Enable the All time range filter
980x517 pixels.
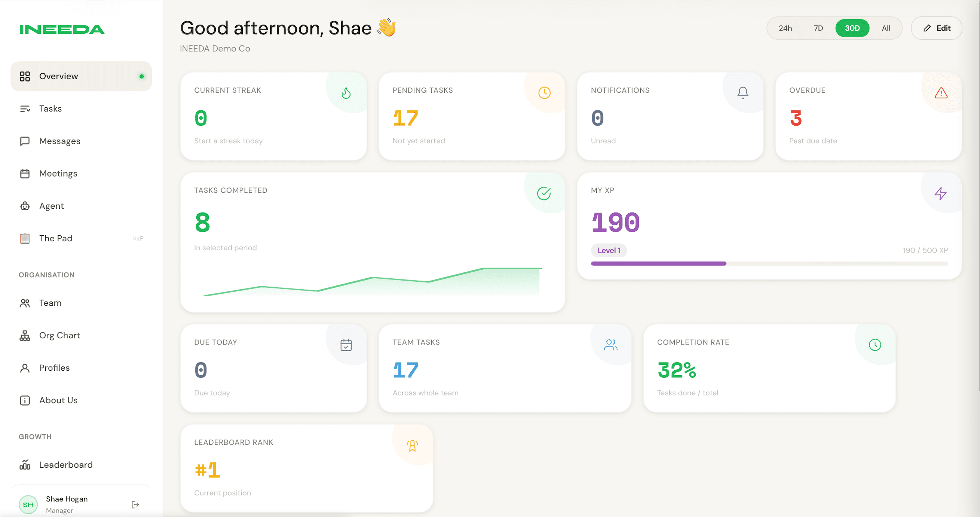[x=886, y=28]
